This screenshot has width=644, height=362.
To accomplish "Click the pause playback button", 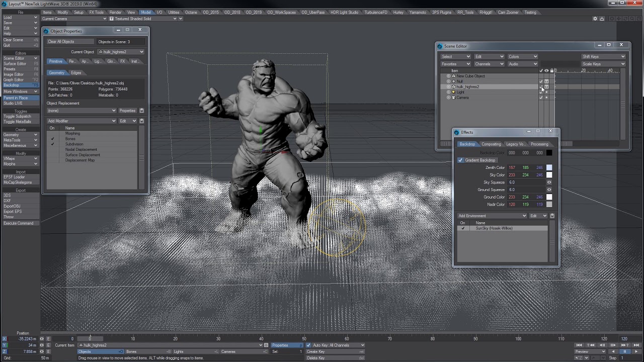I will click(x=624, y=351).
